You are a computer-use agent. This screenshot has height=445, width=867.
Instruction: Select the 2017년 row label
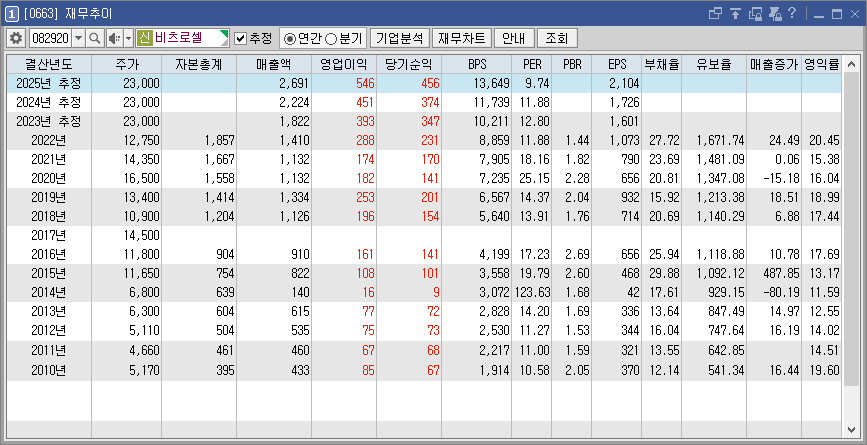click(49, 235)
